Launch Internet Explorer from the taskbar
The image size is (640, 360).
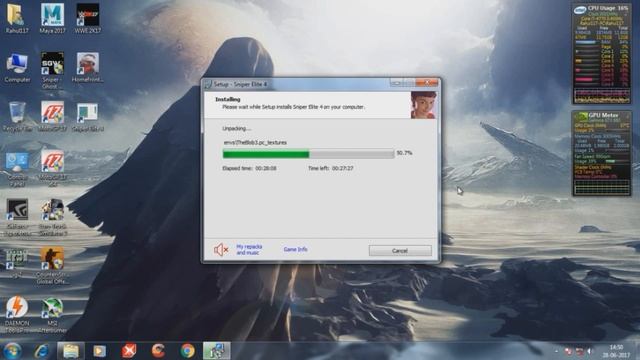[x=42, y=351]
